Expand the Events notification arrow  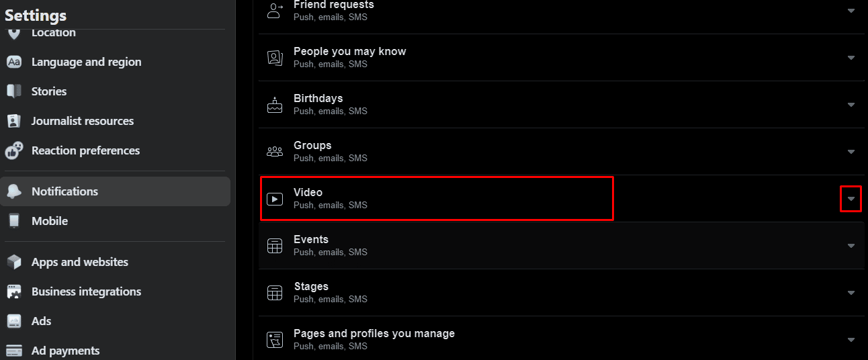tap(851, 246)
